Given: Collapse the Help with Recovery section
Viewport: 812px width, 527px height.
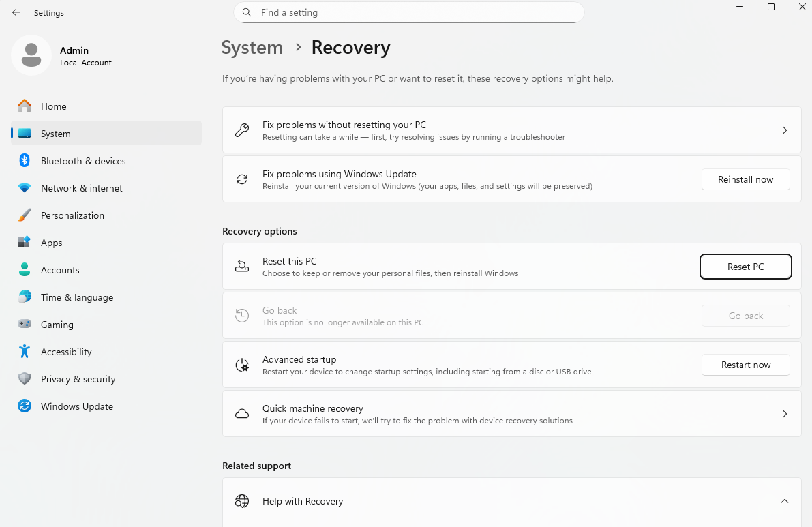Looking at the screenshot, I should pos(784,501).
